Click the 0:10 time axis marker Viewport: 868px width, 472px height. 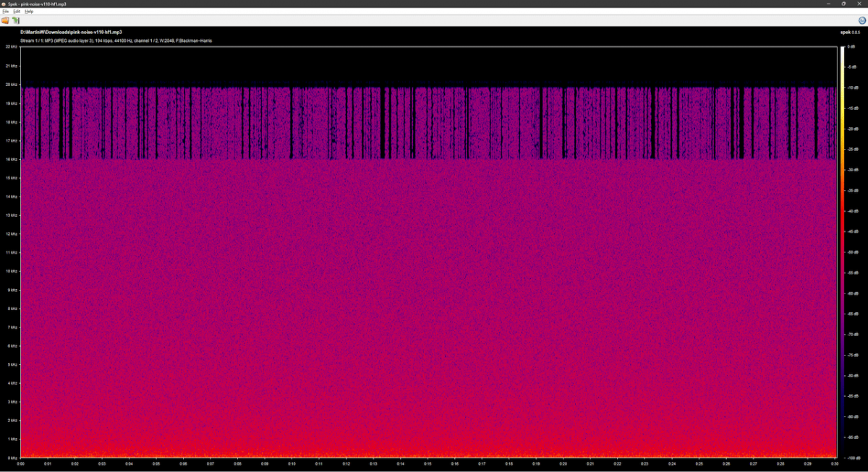pyautogui.click(x=292, y=463)
